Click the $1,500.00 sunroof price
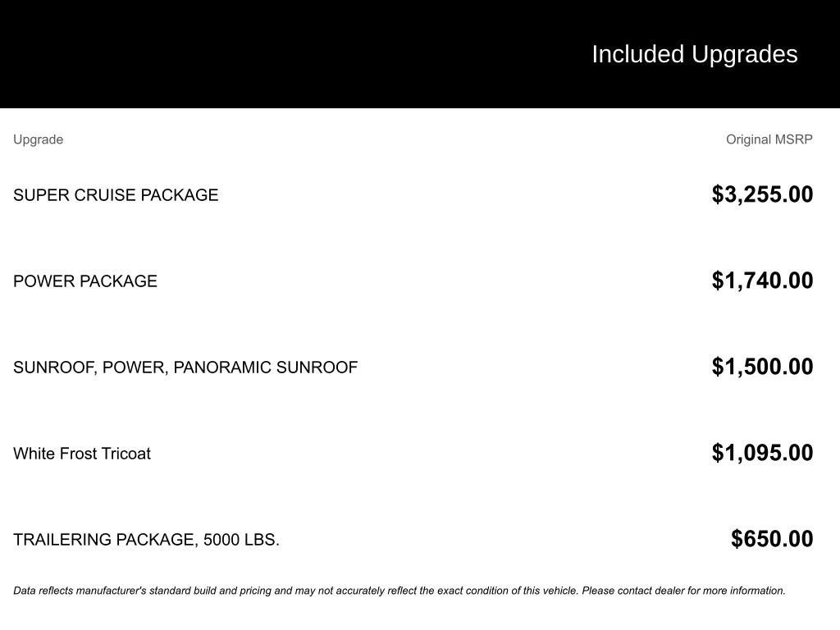Screen dimensions: 840x630 [x=762, y=367]
